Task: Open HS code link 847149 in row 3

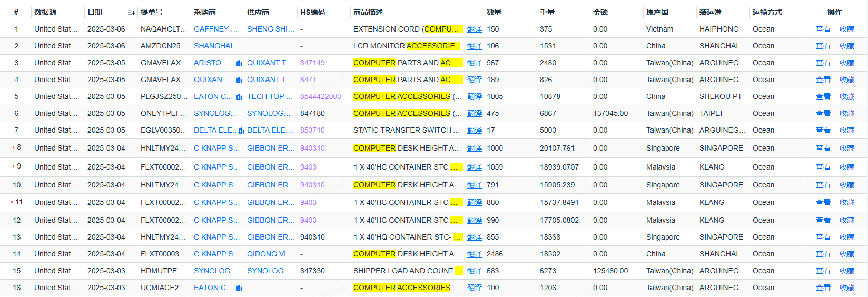Action: click(312, 63)
